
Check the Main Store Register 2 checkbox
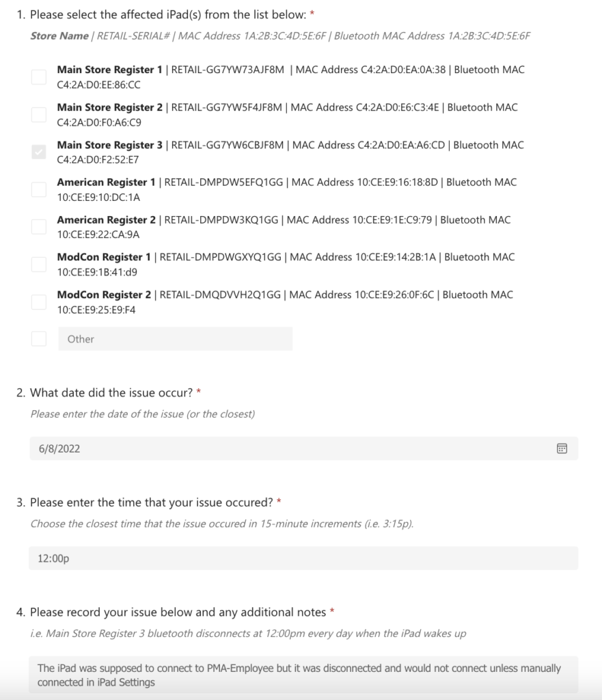click(39, 115)
